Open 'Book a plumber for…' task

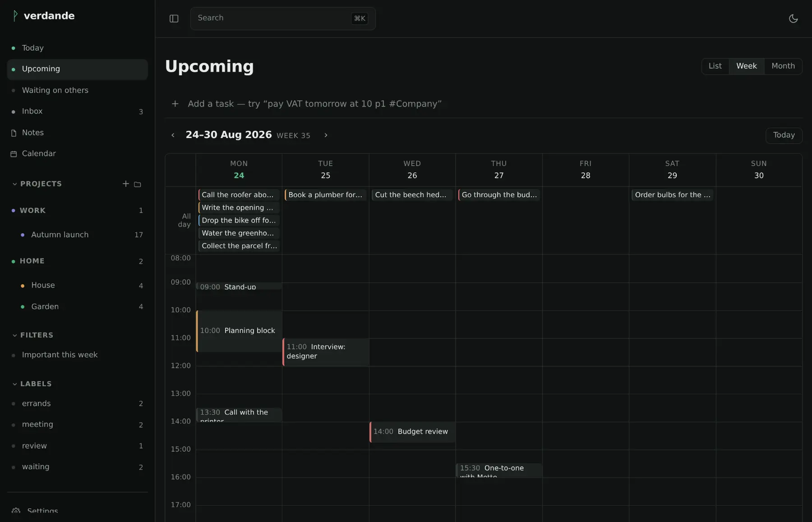click(x=326, y=195)
